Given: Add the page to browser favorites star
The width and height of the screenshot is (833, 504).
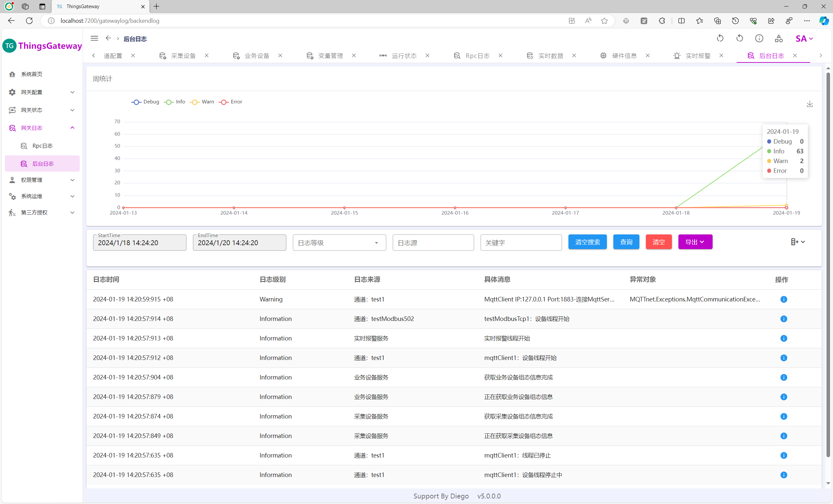Looking at the screenshot, I should [x=604, y=21].
